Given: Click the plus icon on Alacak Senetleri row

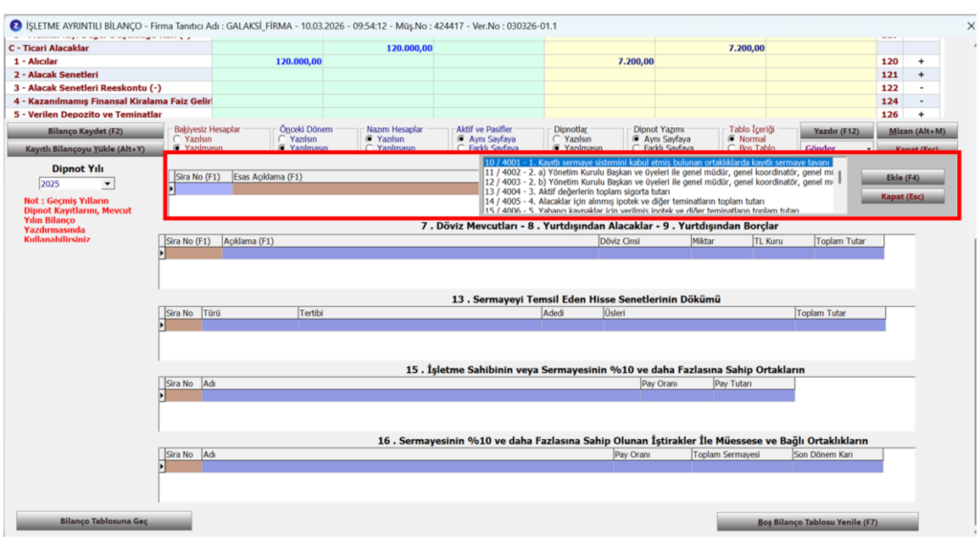Looking at the screenshot, I should pos(921,75).
